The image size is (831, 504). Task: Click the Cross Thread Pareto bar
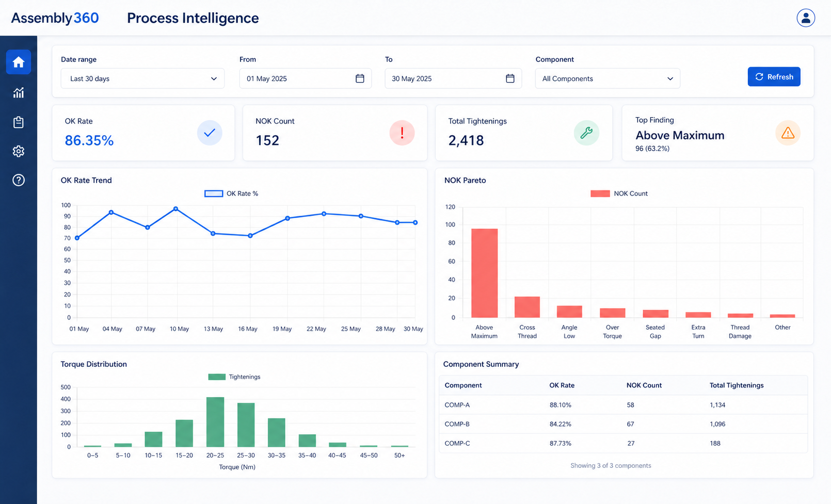tap(527, 307)
